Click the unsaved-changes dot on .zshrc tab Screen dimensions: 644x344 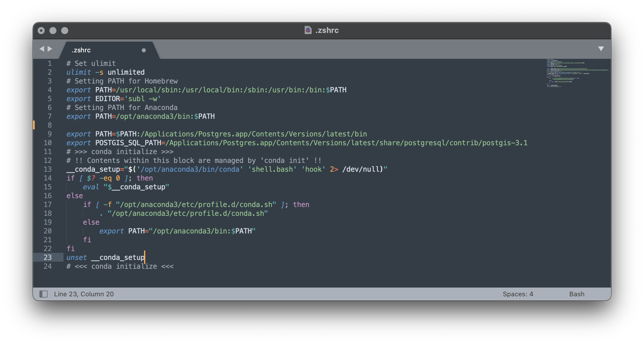click(x=144, y=50)
